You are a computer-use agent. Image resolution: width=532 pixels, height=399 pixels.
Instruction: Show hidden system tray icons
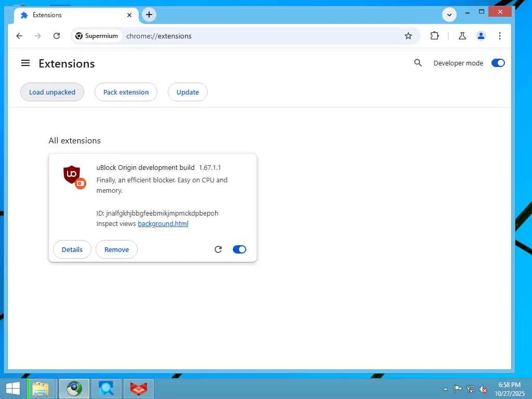click(445, 389)
